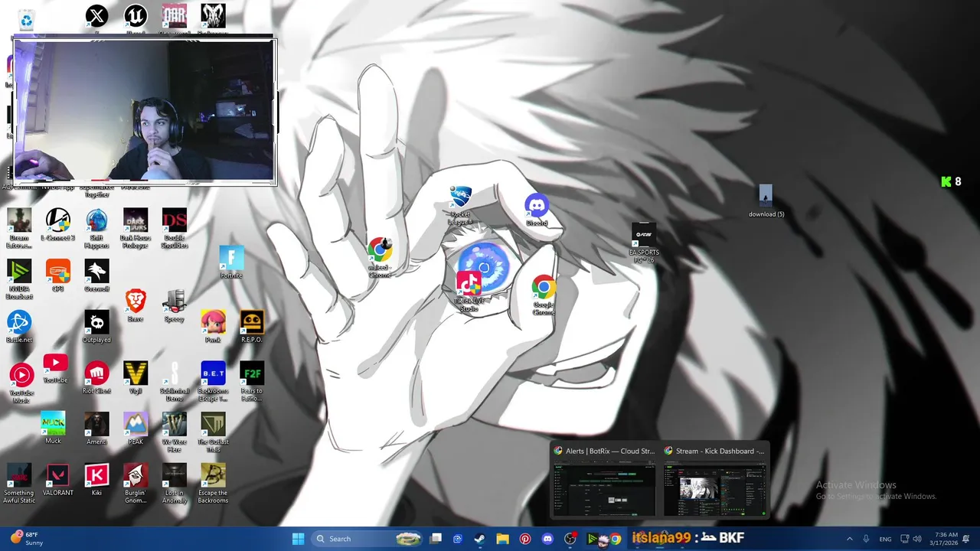The width and height of the screenshot is (980, 551).
Task: Select the Pwnk desktop icon
Action: [x=213, y=327]
